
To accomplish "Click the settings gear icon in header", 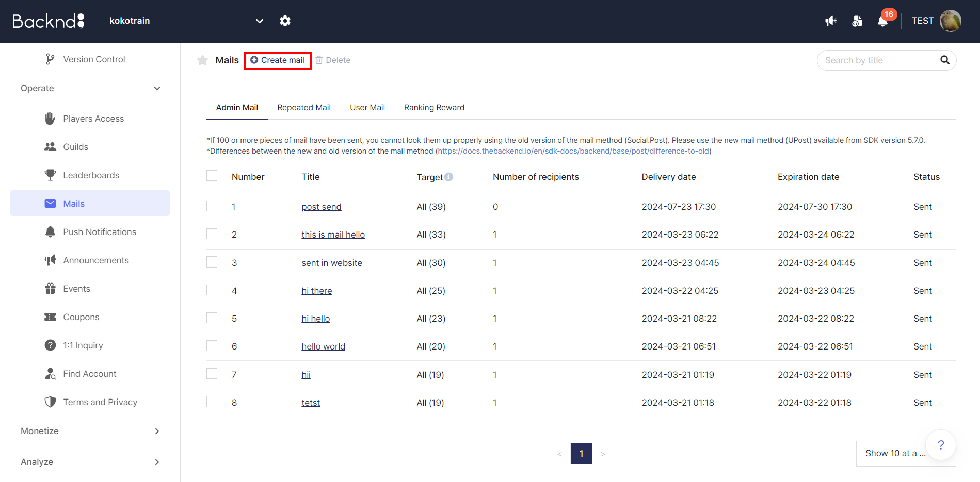I will [285, 21].
